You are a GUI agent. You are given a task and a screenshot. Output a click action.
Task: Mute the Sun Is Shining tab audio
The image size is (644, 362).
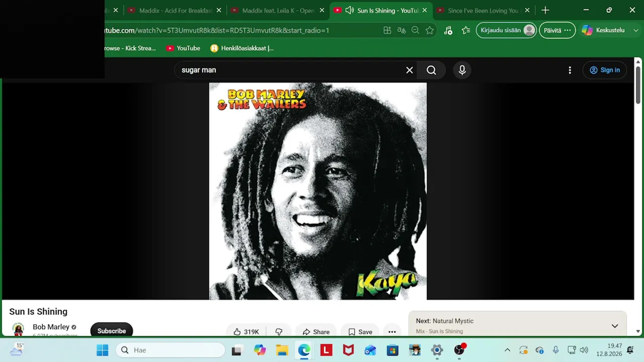click(350, 11)
